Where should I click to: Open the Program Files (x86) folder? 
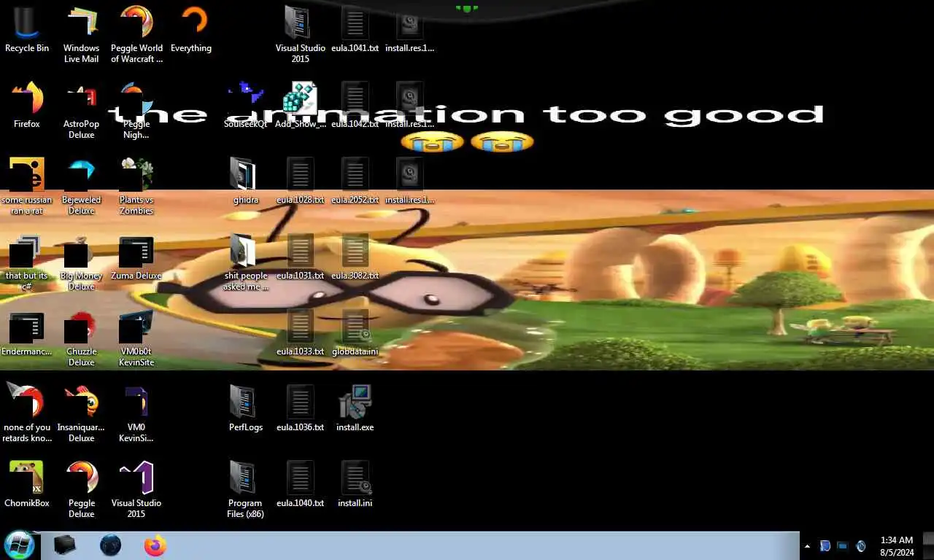pos(246,489)
